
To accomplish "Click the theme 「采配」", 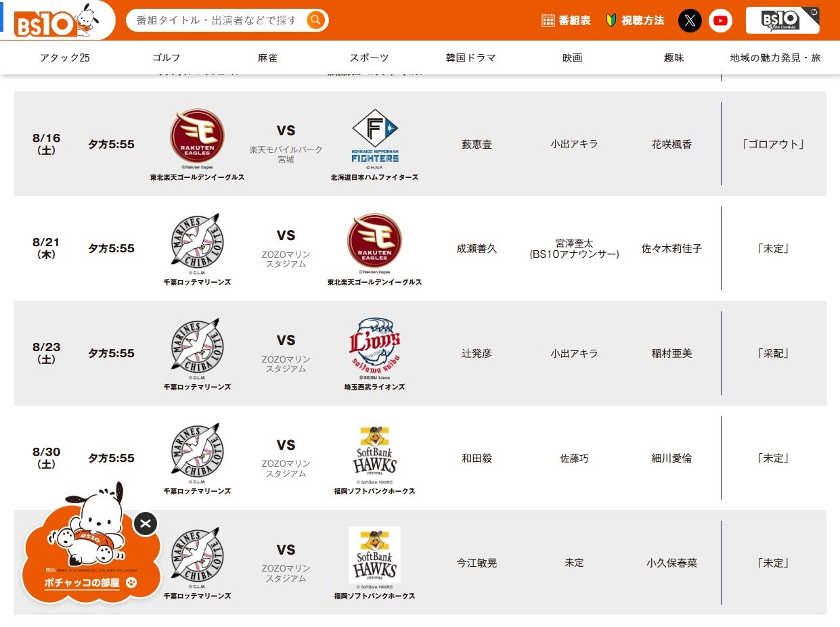I will coord(774,353).
